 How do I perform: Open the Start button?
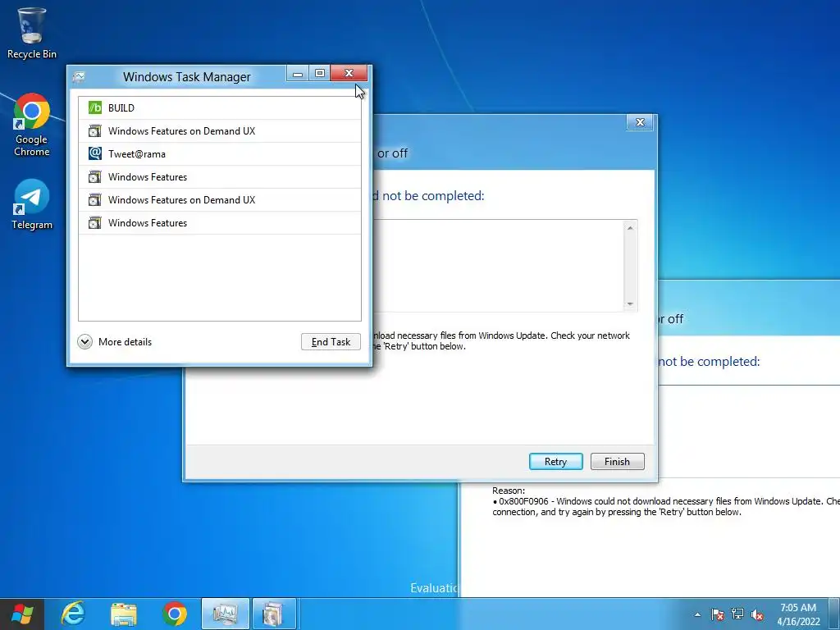[x=22, y=614]
